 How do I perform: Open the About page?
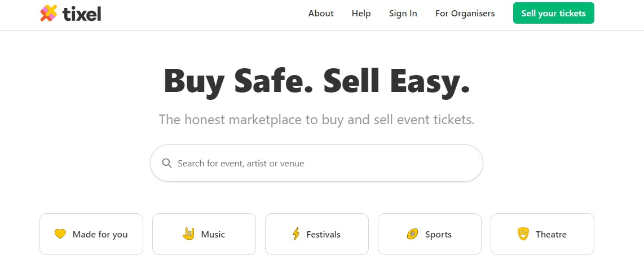tap(321, 14)
